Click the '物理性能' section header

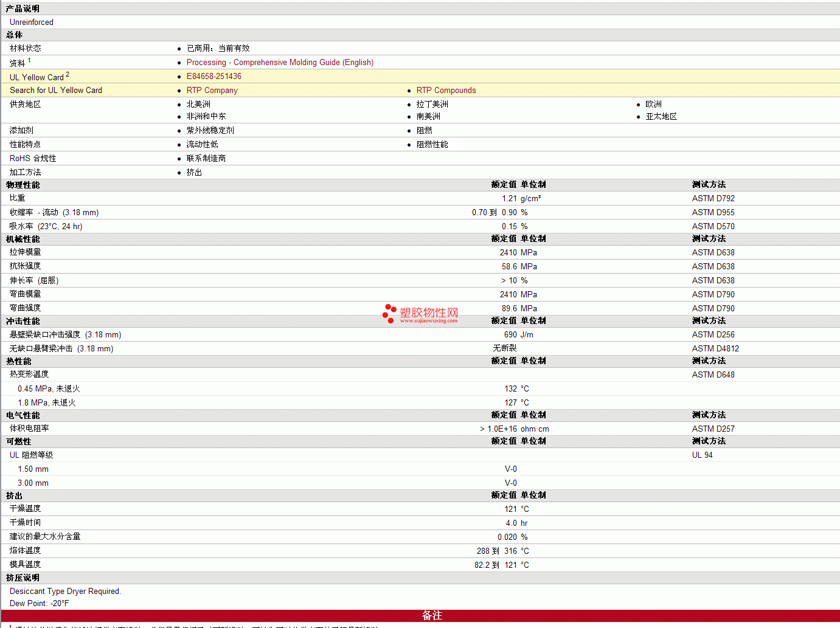click(x=23, y=185)
